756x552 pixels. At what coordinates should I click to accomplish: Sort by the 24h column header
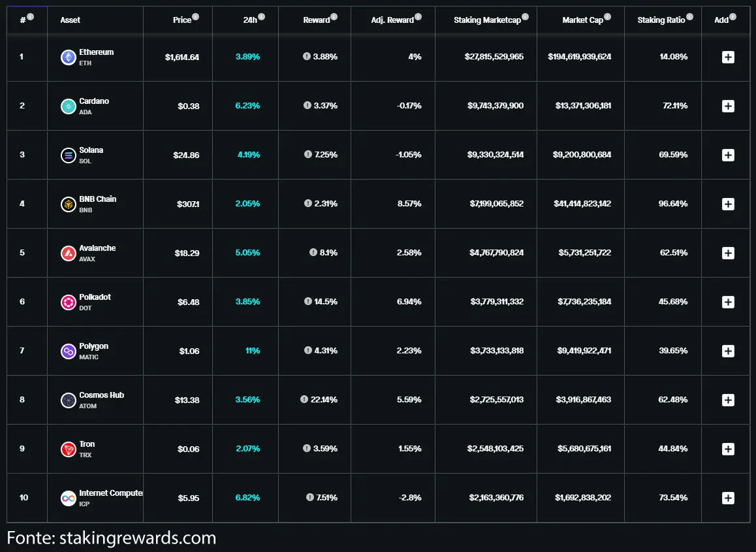click(x=250, y=20)
